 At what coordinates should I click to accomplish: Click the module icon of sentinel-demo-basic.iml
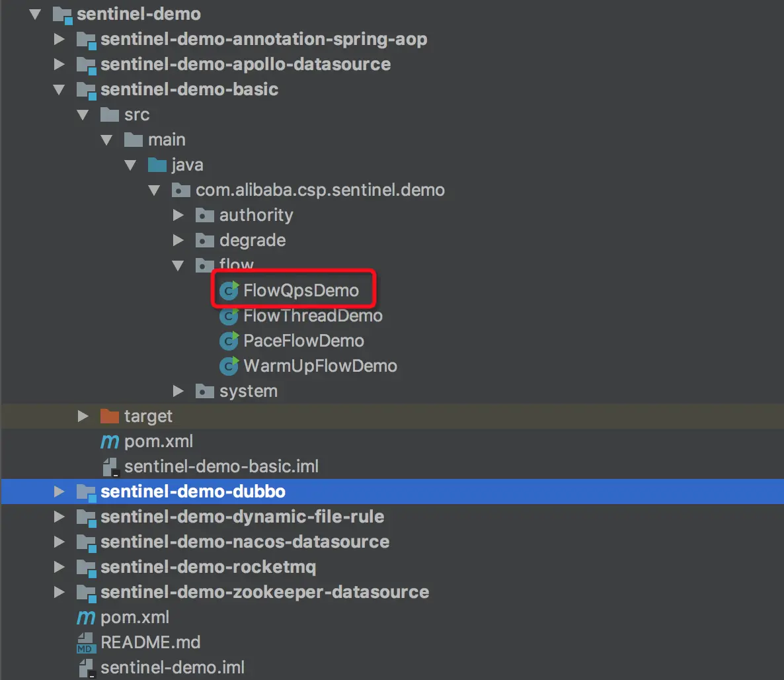point(109,466)
